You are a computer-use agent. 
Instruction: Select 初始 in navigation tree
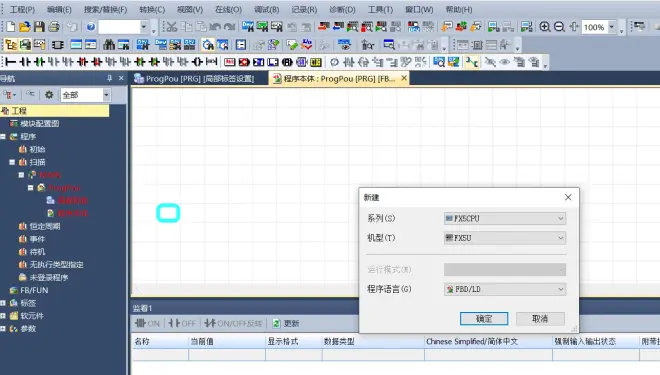(x=37, y=149)
